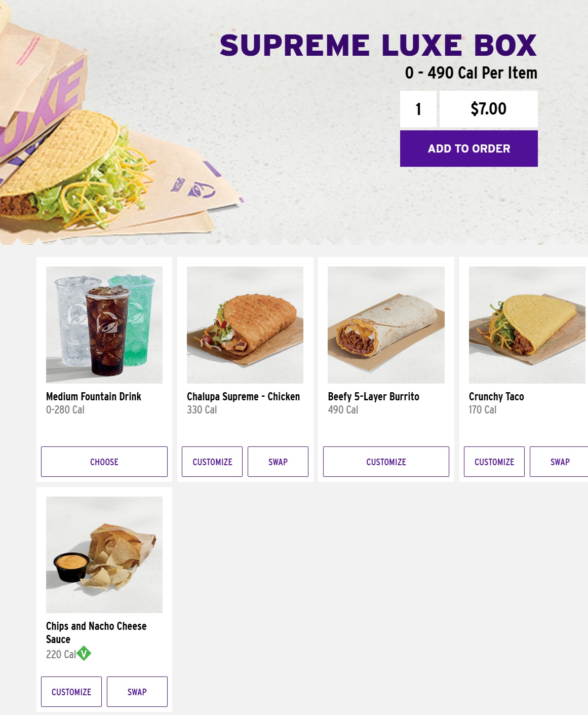Swap Chips and Nacho Cheese Sauce

pos(137,692)
